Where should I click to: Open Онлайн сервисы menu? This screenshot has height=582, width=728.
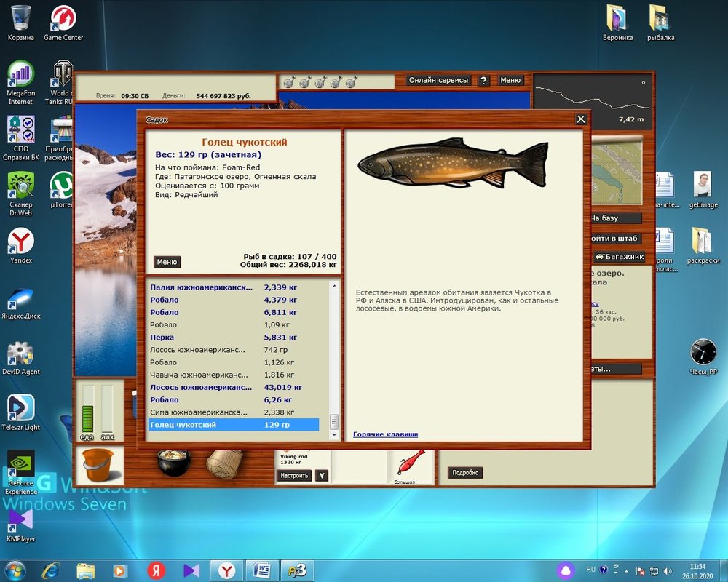pos(438,81)
